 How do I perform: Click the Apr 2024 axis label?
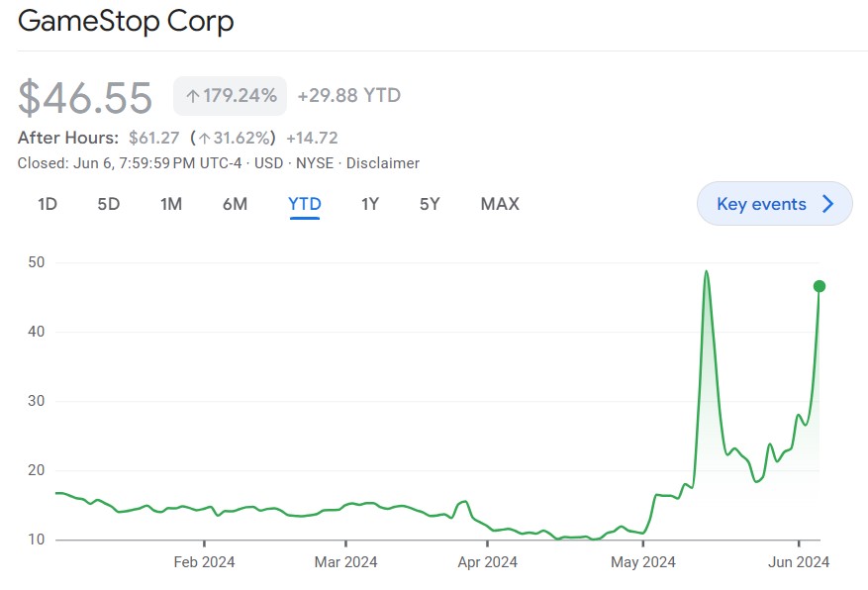tap(487, 562)
